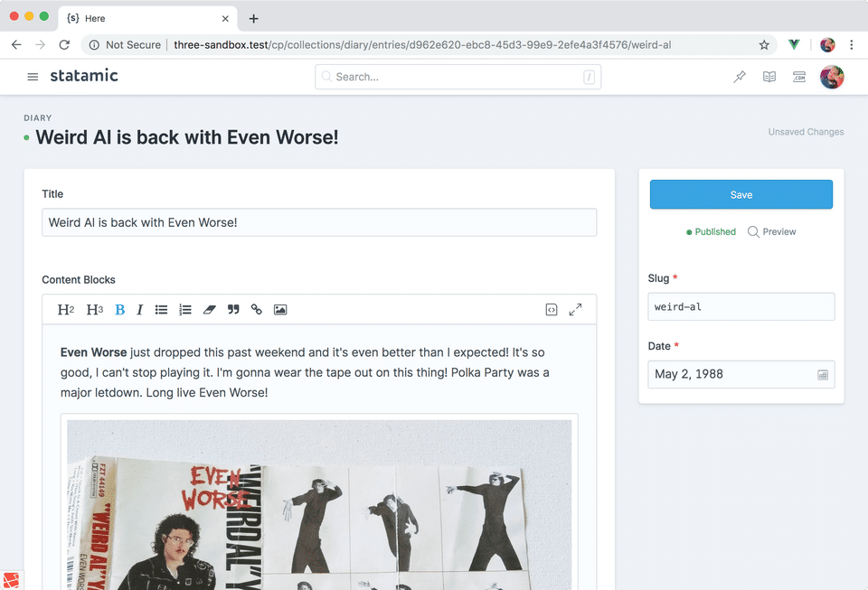Open the documentation book icon

[x=769, y=77]
